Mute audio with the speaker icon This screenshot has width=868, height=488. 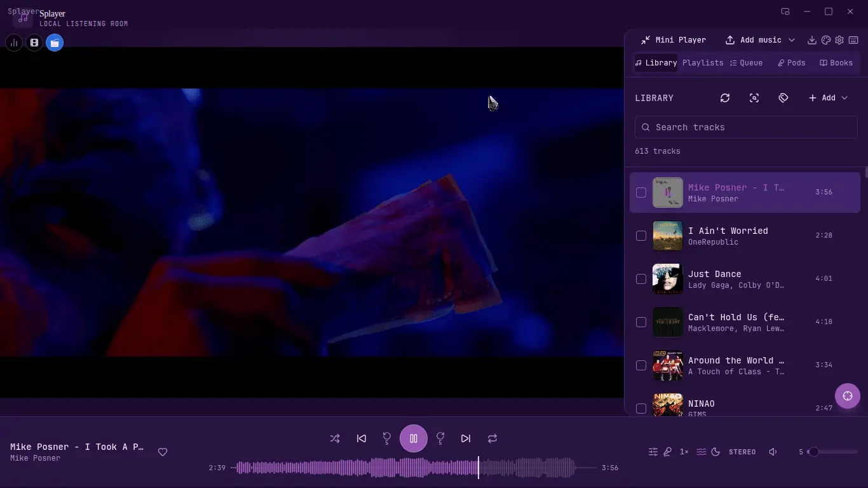pos(773,452)
